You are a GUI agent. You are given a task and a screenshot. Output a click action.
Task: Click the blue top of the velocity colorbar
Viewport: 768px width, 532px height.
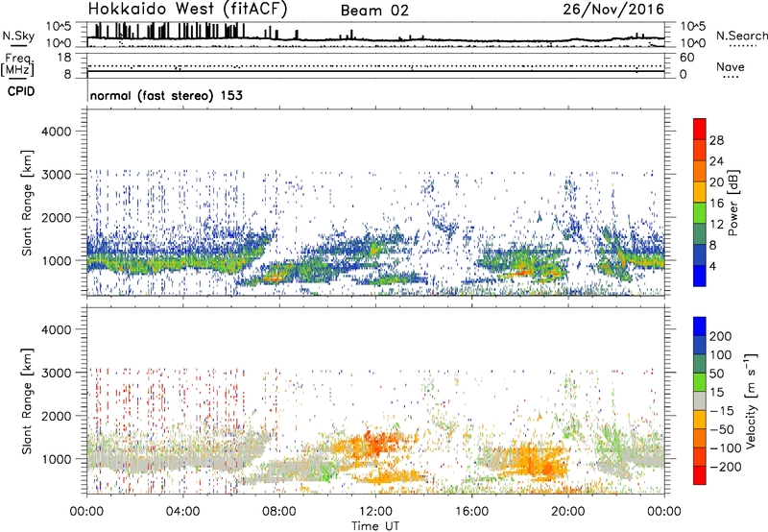tap(700, 326)
